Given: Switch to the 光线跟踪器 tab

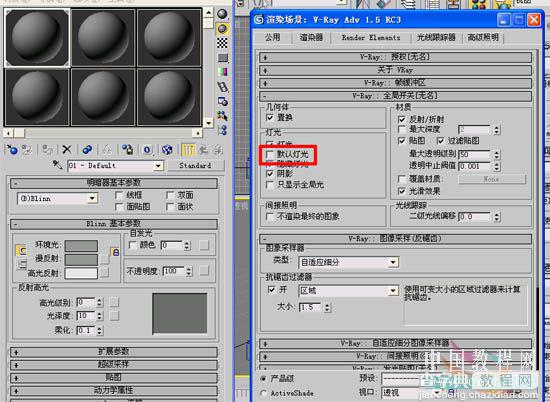Looking at the screenshot, I should click(x=436, y=38).
